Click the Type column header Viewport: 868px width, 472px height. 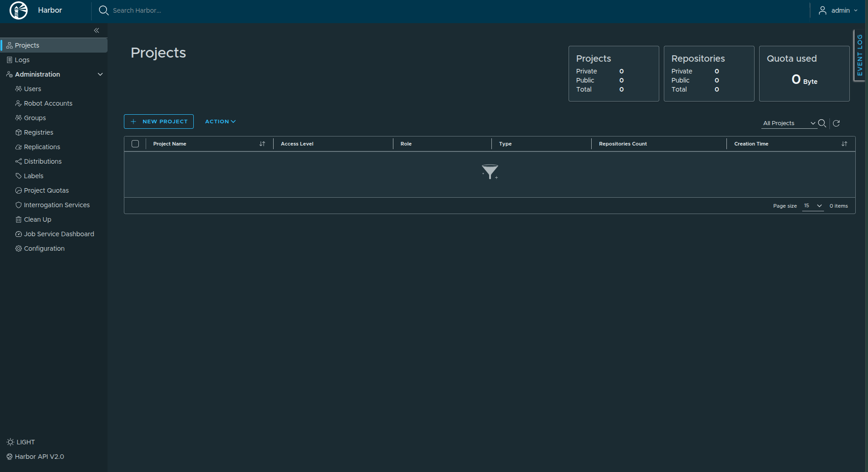coord(505,144)
